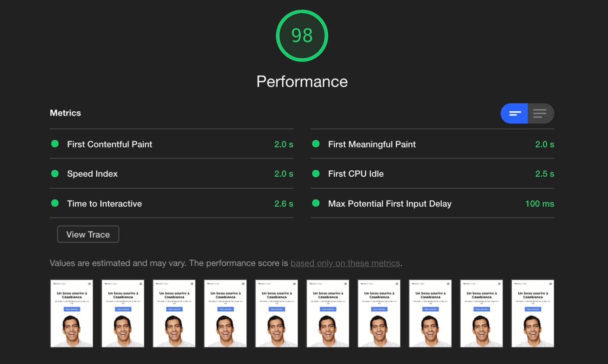Select the 2.6 s Time to Interactive value
The height and width of the screenshot is (364, 608).
(284, 204)
